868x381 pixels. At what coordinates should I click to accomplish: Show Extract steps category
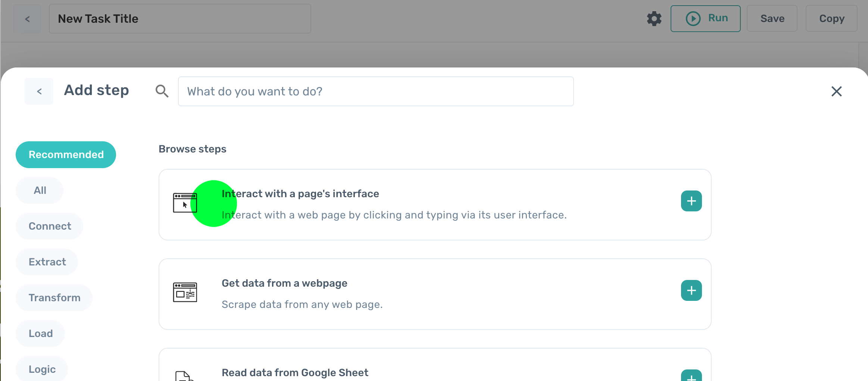47,262
